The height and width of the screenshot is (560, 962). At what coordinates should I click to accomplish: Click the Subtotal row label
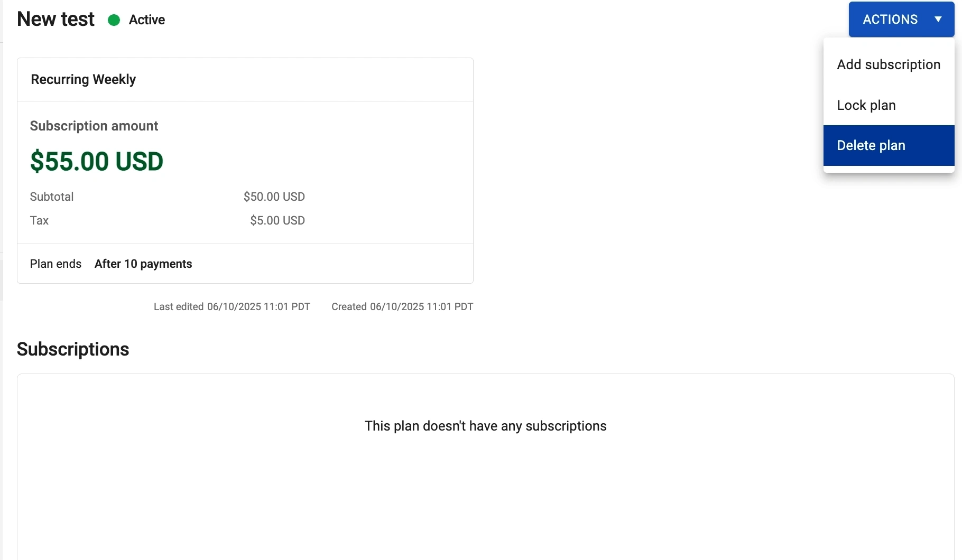(52, 197)
